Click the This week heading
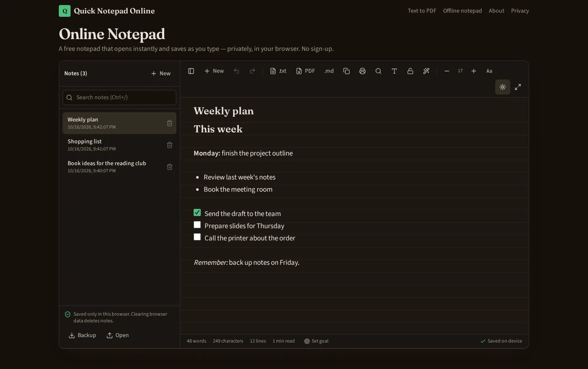The height and width of the screenshot is (369, 588). pos(218,129)
